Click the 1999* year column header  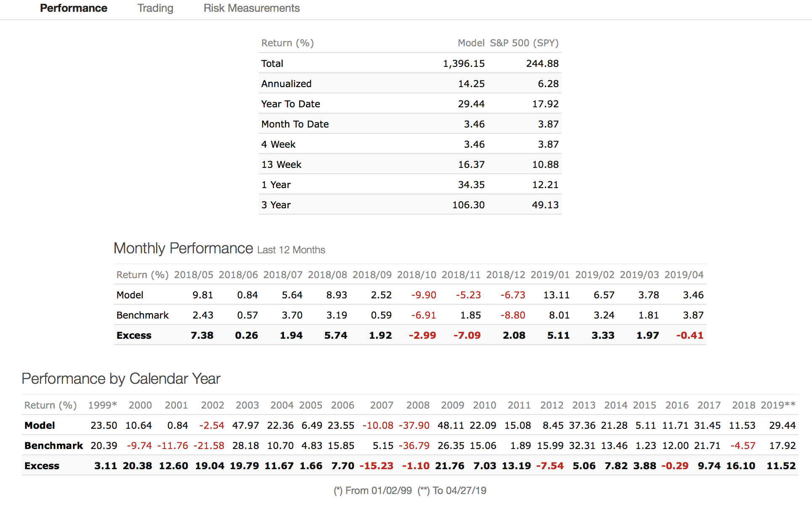102,405
